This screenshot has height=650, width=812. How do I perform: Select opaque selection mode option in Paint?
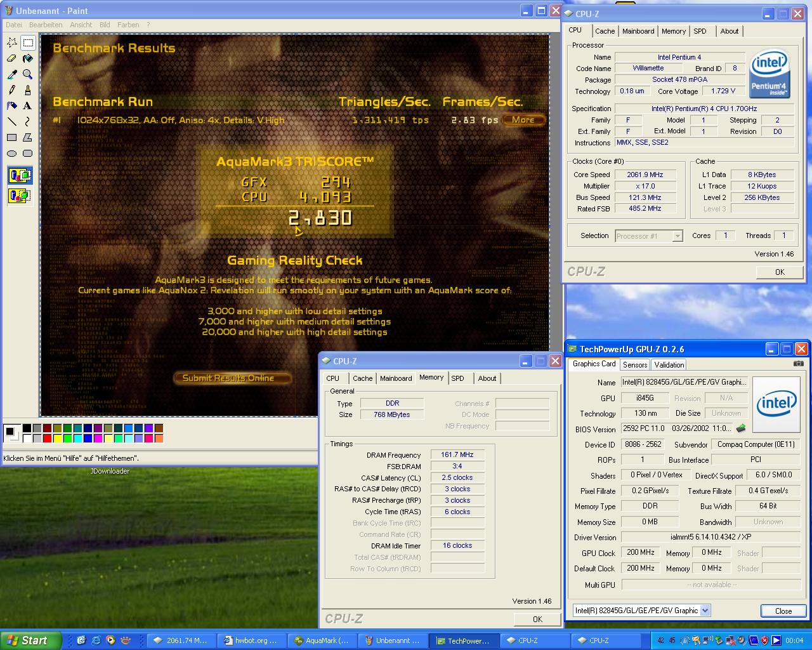pos(20,176)
